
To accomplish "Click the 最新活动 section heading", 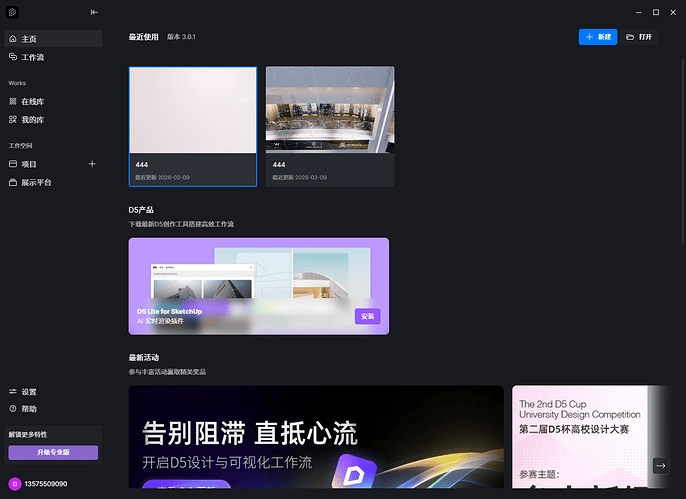I will coord(144,357).
